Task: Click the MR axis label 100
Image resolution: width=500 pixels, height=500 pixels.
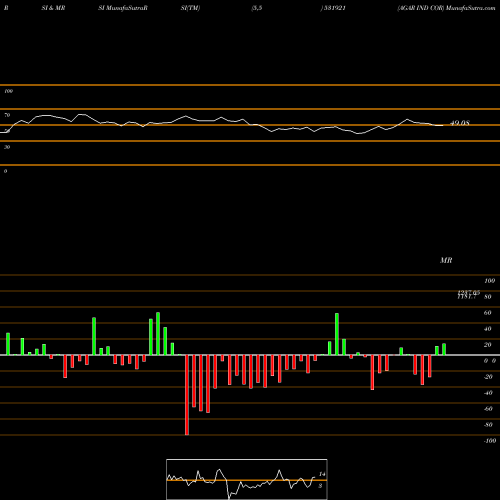Action: click(x=490, y=281)
